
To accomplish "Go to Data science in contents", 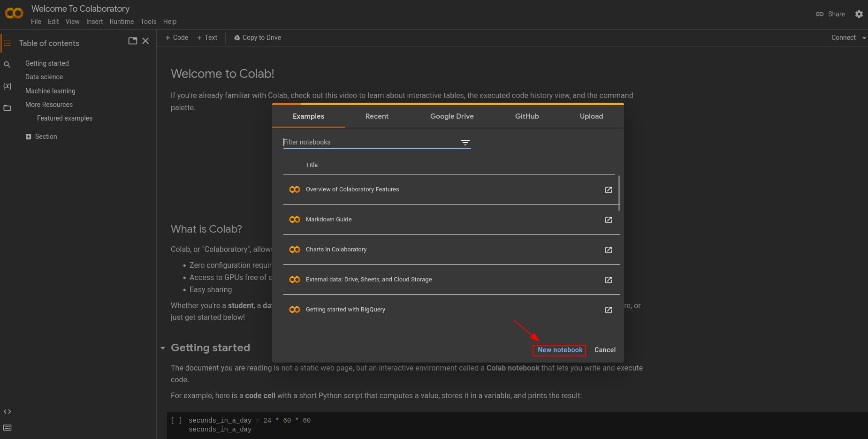I will tap(44, 77).
